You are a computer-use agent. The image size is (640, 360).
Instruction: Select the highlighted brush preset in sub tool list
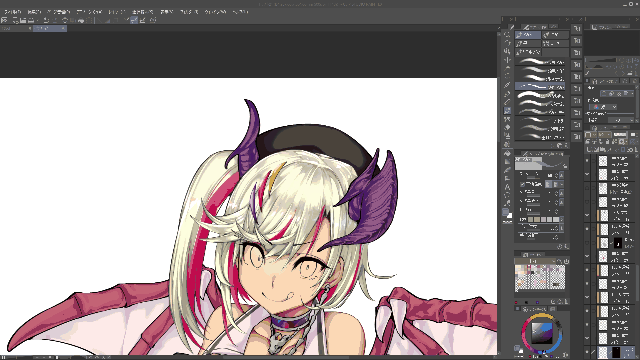point(540,87)
